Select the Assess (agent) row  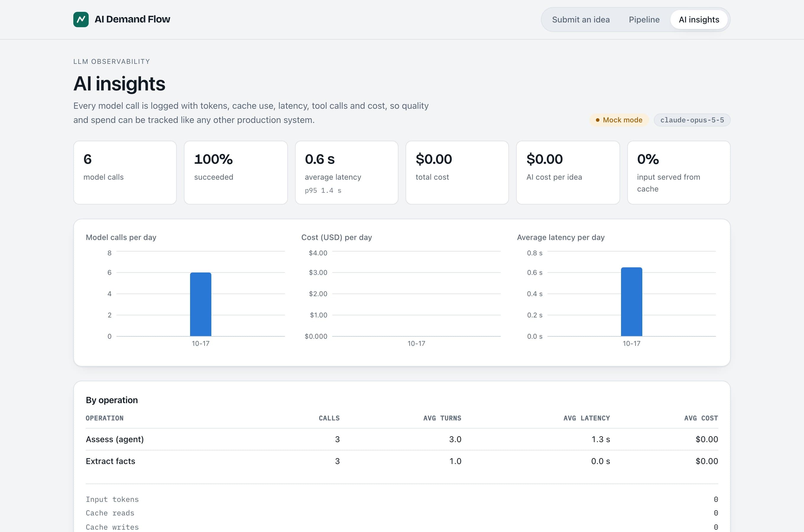pyautogui.click(x=402, y=439)
